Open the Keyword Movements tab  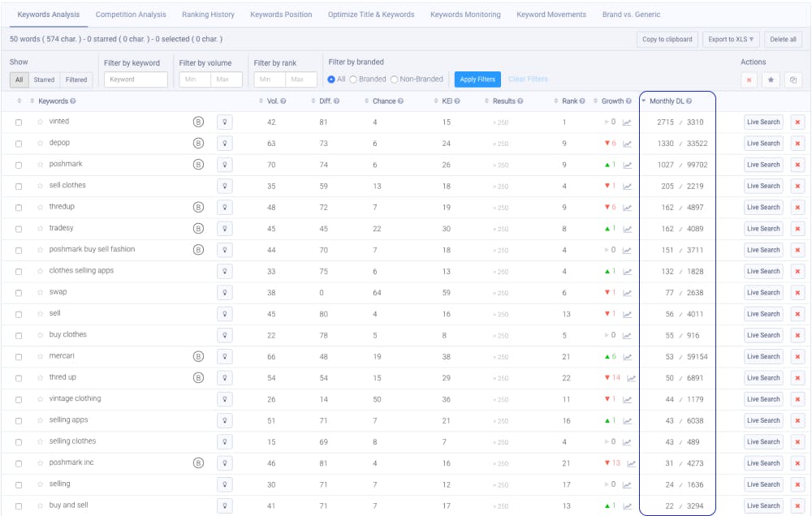pyautogui.click(x=551, y=15)
